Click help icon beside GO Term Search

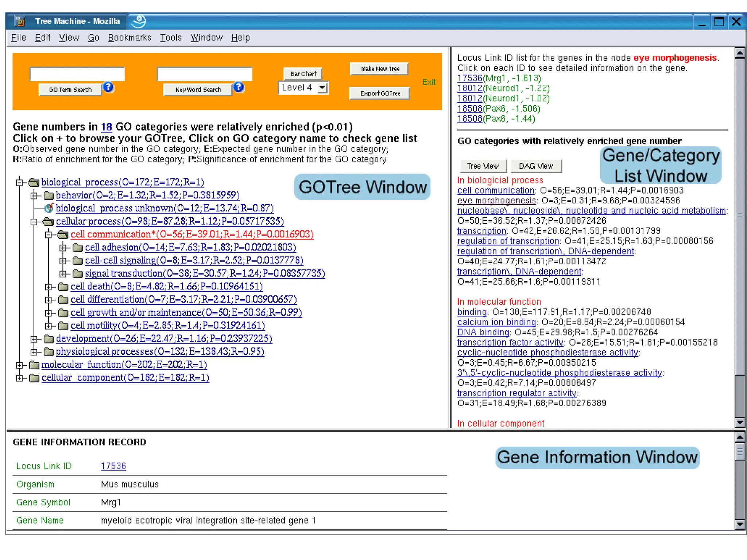pyautogui.click(x=108, y=87)
